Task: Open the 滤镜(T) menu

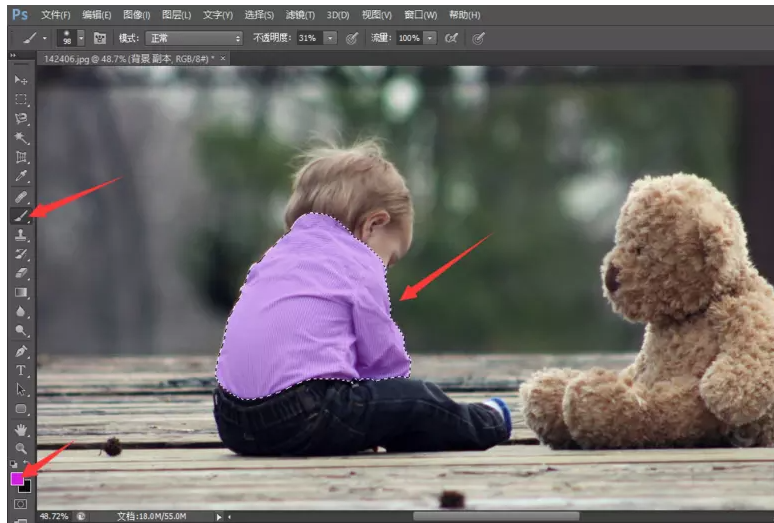Action: pos(300,15)
